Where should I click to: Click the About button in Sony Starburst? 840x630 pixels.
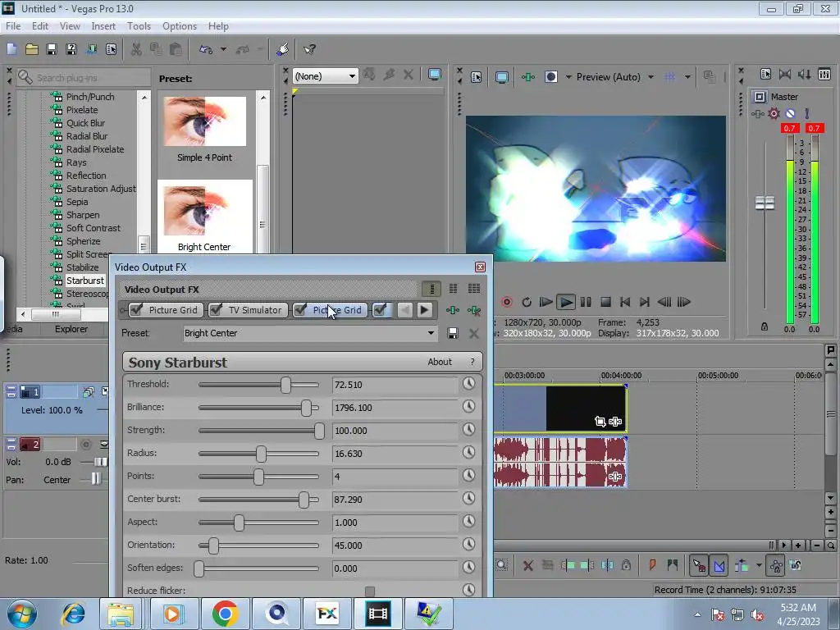point(440,362)
